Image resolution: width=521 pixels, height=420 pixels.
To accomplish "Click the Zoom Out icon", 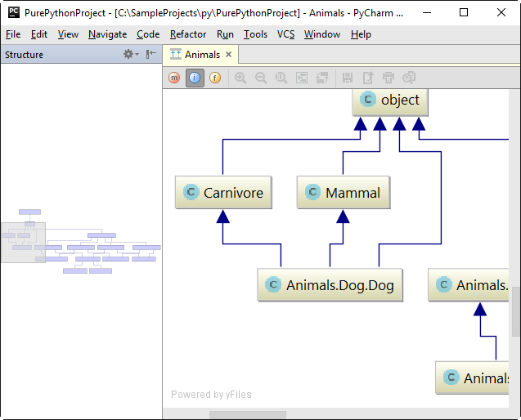I will tap(261, 78).
